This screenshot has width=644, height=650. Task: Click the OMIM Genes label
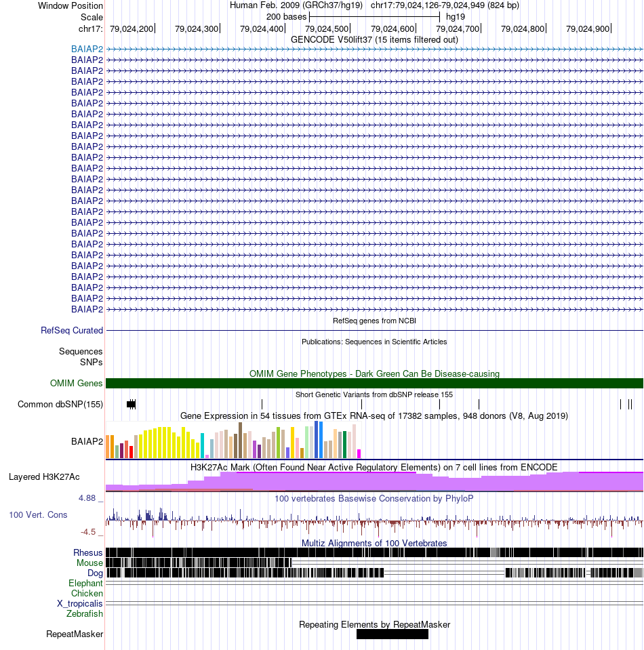point(77,384)
